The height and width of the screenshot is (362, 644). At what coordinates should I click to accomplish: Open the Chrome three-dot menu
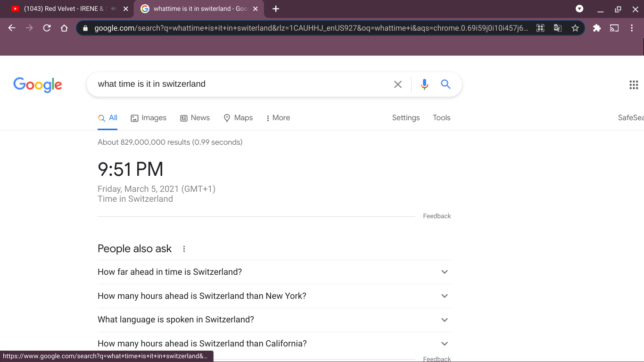click(632, 28)
